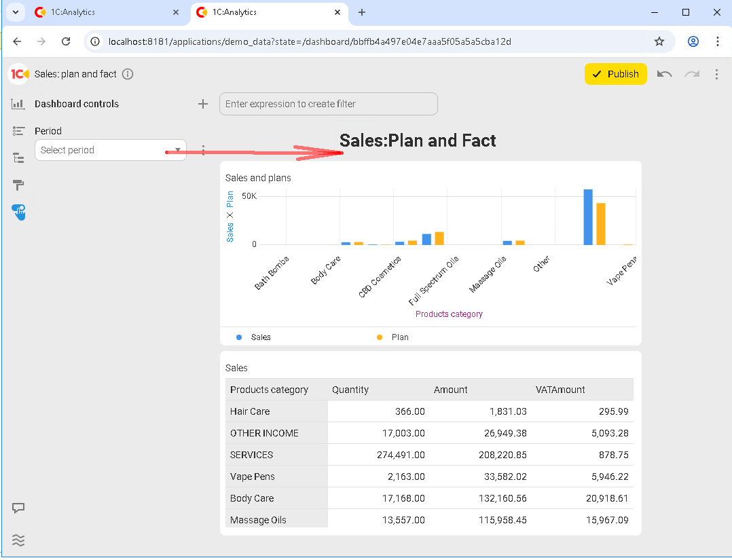Click the info icon beside dashboard name
This screenshot has width=732, height=560.
click(x=128, y=74)
